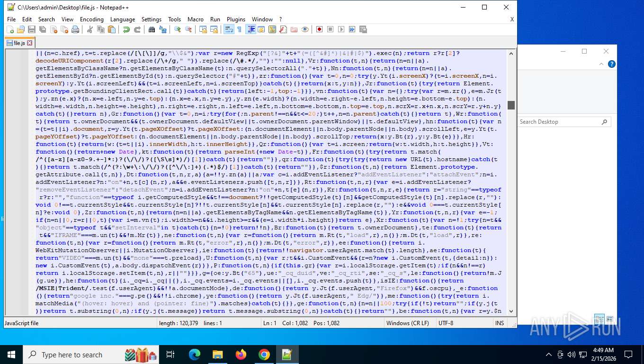
Task: Open the Plugins menu
Action: tap(236, 19)
